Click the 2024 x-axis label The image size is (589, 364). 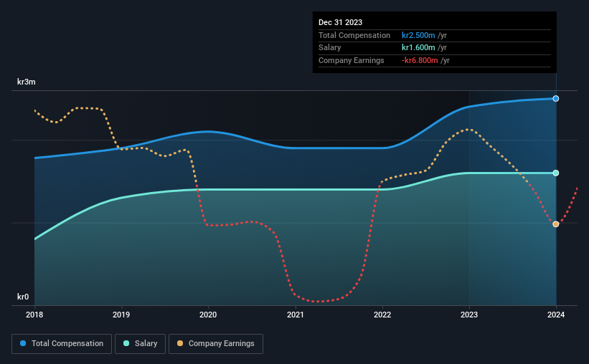[555, 315]
